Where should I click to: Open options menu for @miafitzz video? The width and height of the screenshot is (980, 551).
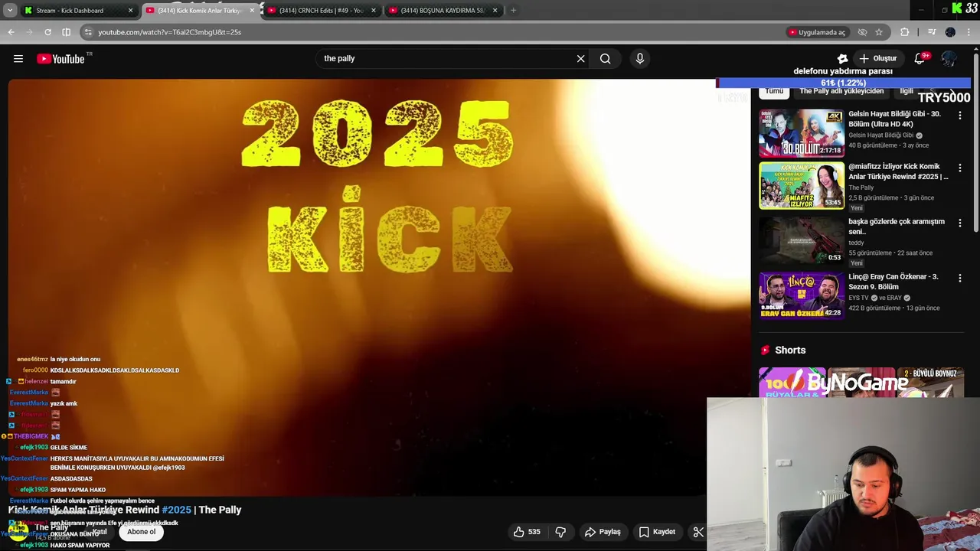click(x=960, y=168)
